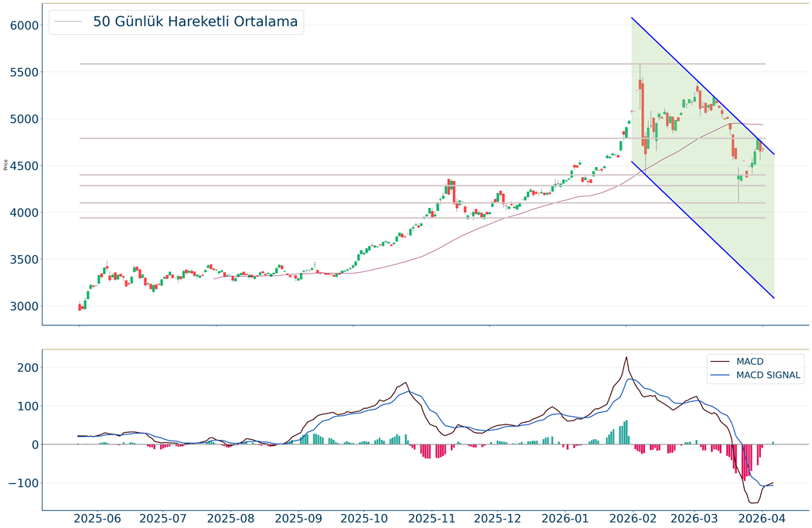This screenshot has height=528, width=812.
Task: Click the 50 Günlük Hareketli Ortalama legend label
Action: [195, 22]
